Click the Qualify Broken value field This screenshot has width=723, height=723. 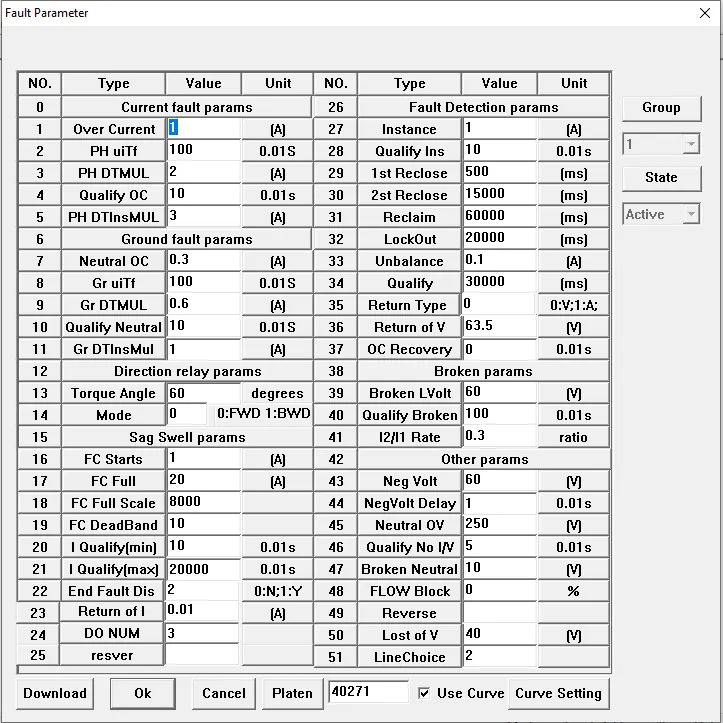500,414
